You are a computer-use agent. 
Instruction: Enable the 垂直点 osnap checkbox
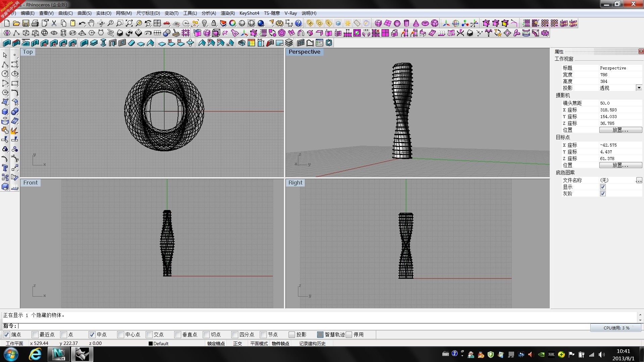click(x=178, y=334)
